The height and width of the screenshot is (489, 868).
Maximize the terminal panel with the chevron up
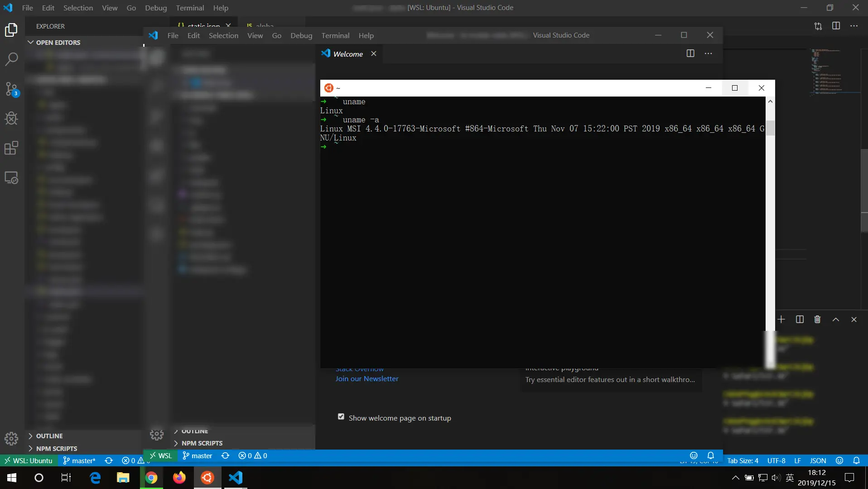836,320
